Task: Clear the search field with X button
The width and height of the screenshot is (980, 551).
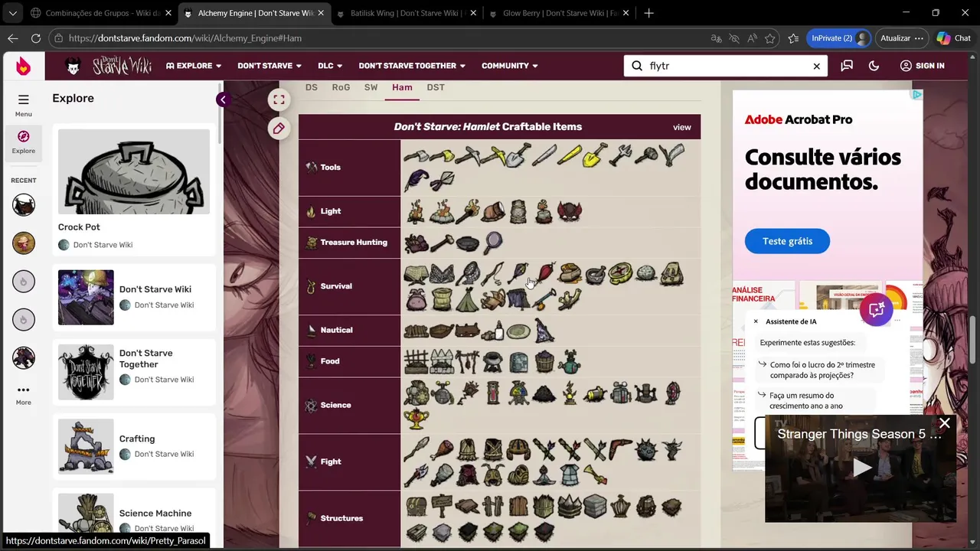Action: pyautogui.click(x=816, y=67)
